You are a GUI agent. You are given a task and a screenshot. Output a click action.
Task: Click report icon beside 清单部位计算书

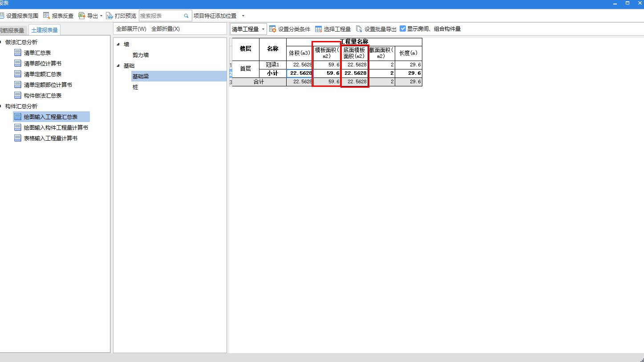coord(18,63)
